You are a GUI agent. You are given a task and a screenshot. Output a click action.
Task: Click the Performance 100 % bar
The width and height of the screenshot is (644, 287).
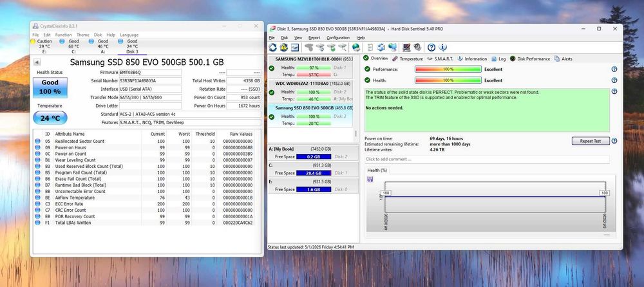pyautogui.click(x=448, y=69)
